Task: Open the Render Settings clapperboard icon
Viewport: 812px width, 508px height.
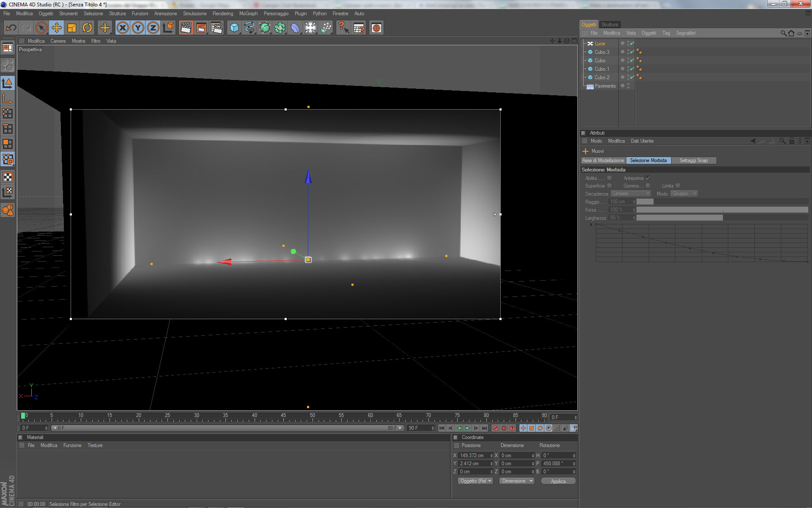Action: click(217, 28)
